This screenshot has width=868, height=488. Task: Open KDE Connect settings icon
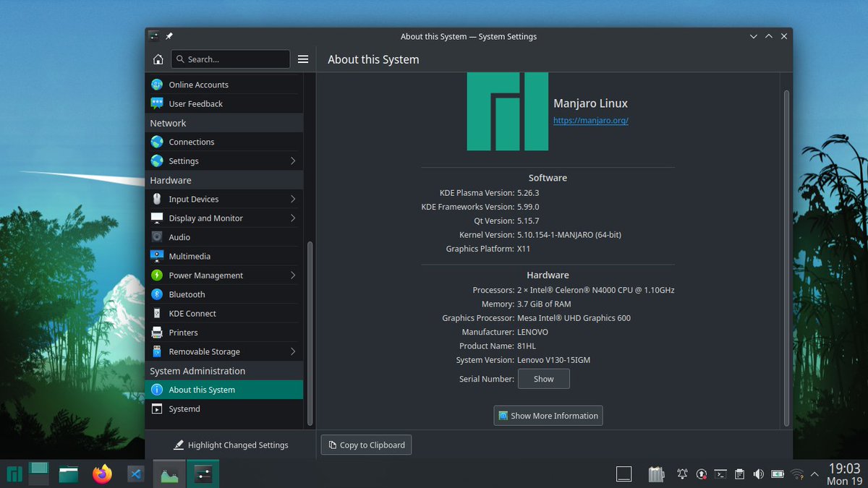157,313
